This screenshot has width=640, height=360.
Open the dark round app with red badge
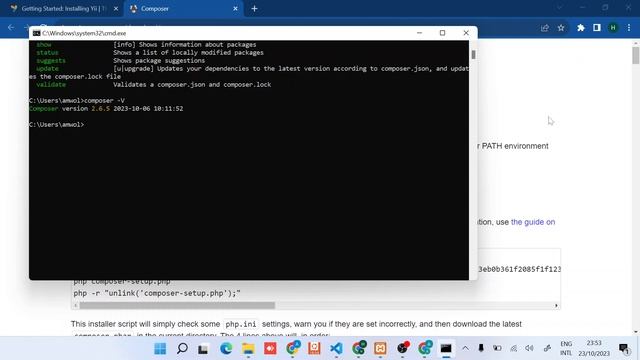402,348
